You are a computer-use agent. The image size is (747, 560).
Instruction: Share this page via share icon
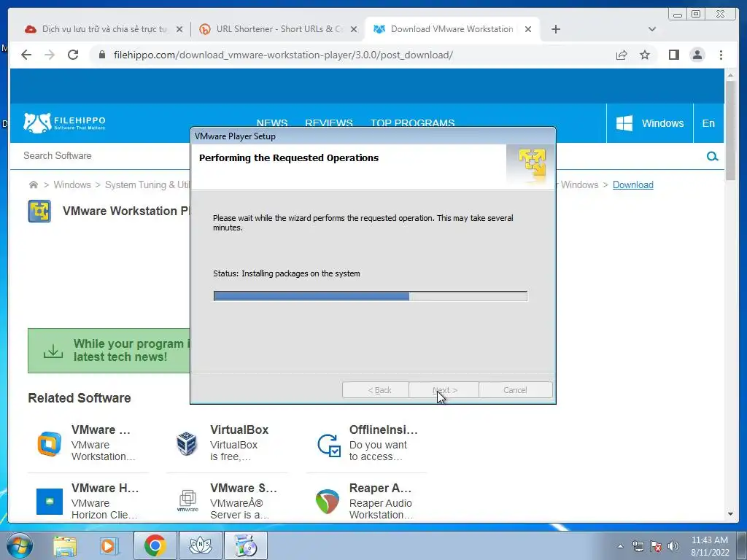coord(622,55)
